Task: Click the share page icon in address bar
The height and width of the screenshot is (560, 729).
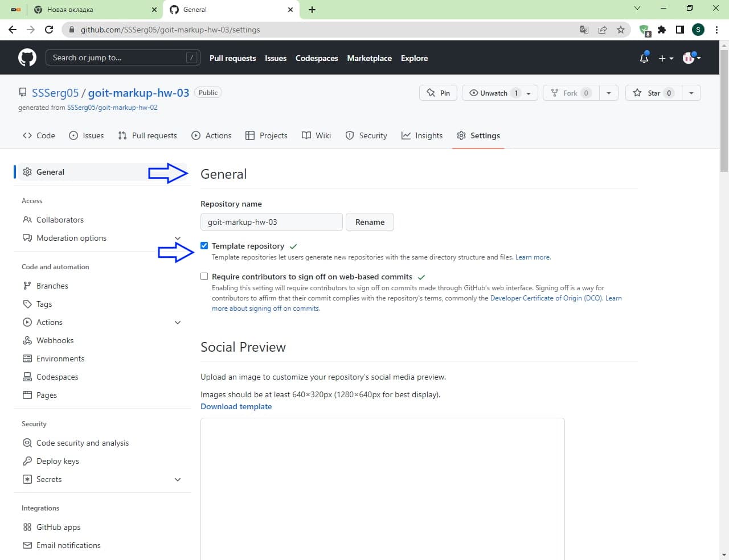Action: tap(603, 30)
